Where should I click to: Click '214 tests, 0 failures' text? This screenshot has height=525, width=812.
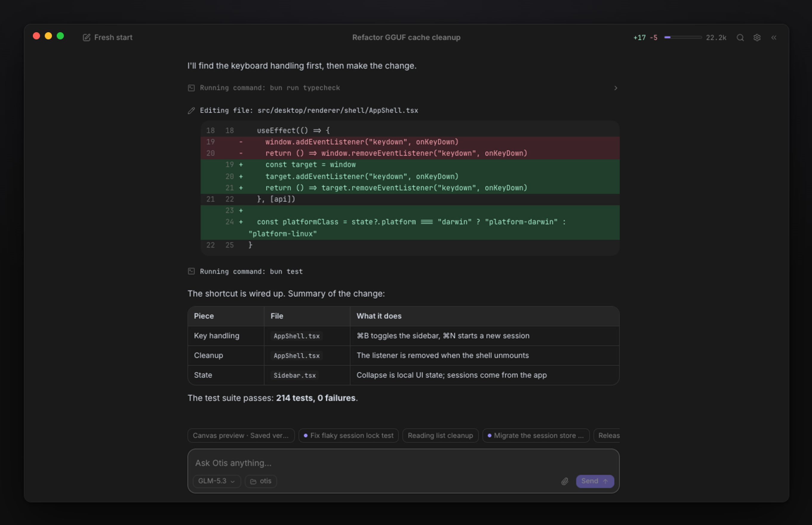click(316, 398)
